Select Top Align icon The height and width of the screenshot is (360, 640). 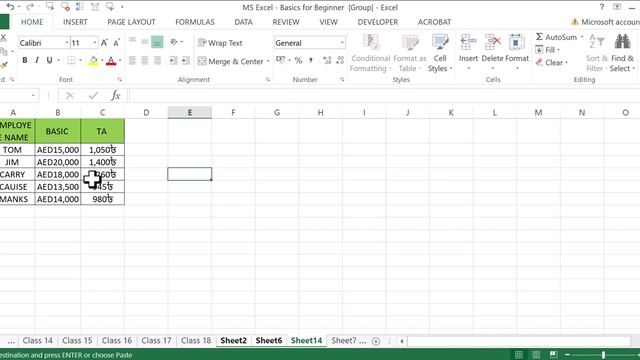[x=132, y=41]
